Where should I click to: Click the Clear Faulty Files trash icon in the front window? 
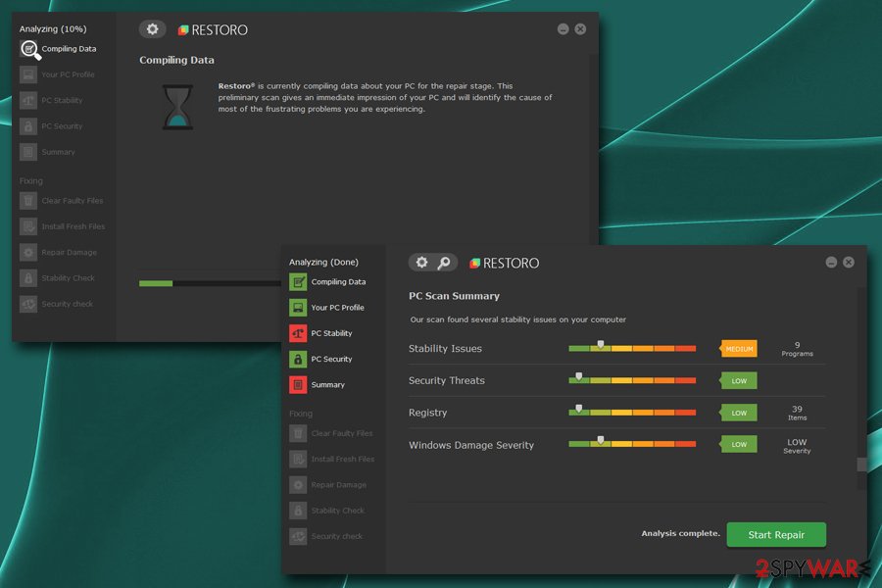298,433
